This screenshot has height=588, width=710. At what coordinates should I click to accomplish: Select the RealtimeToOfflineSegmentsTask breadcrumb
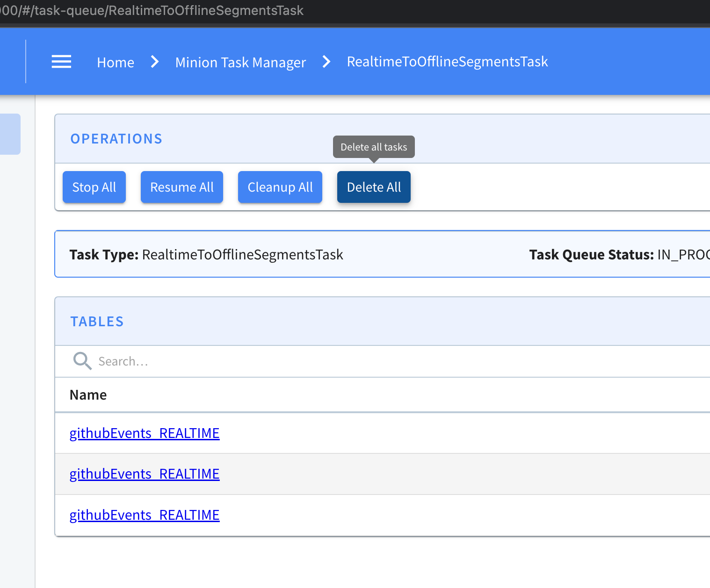pos(447,62)
